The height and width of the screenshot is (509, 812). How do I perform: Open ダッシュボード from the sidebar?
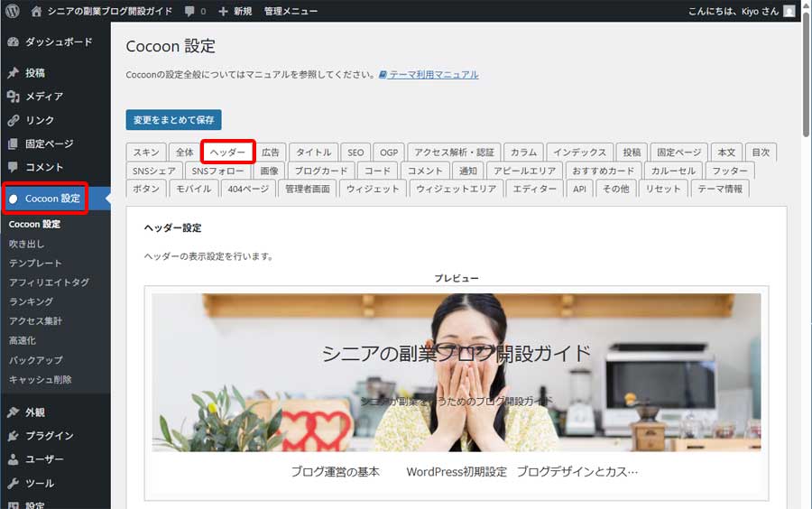[x=58, y=42]
